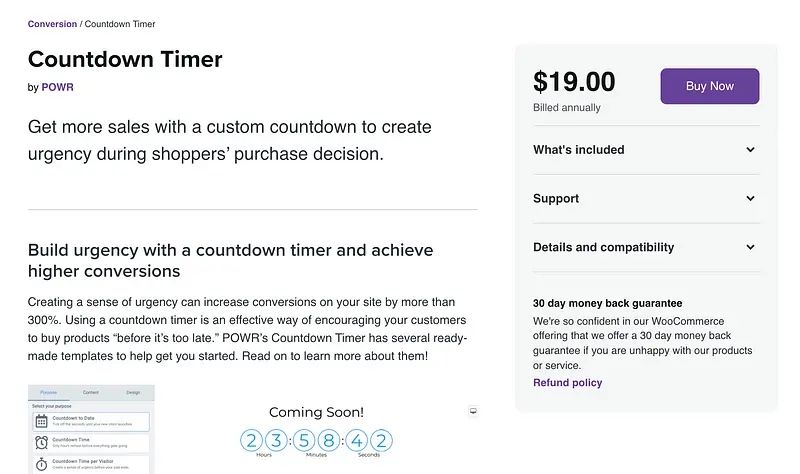
Task: Visit the POWR author link
Action: [57, 87]
